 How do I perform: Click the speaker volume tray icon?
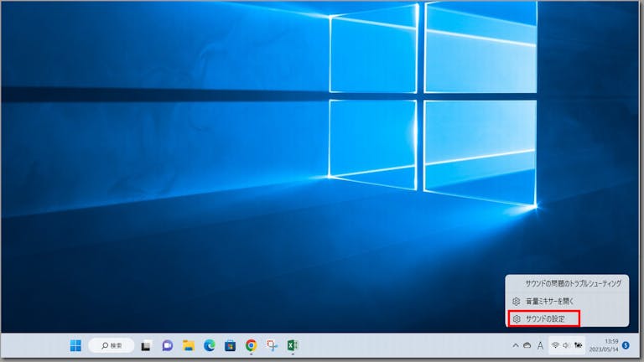pyautogui.click(x=566, y=345)
